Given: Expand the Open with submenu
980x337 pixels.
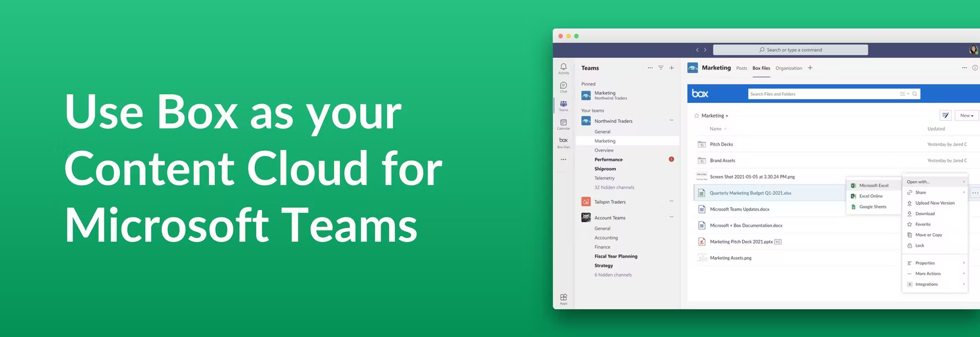Looking at the screenshot, I should [x=935, y=182].
